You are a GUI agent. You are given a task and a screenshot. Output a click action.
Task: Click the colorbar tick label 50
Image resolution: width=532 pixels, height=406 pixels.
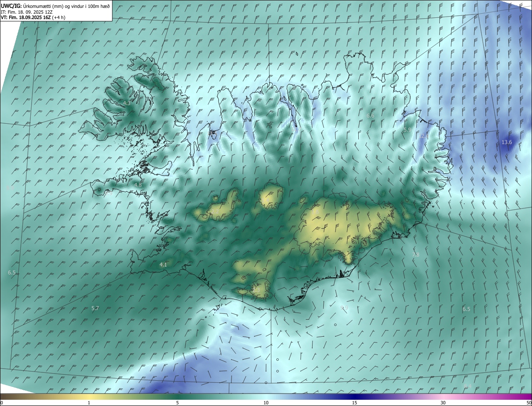pyautogui.click(x=529, y=403)
